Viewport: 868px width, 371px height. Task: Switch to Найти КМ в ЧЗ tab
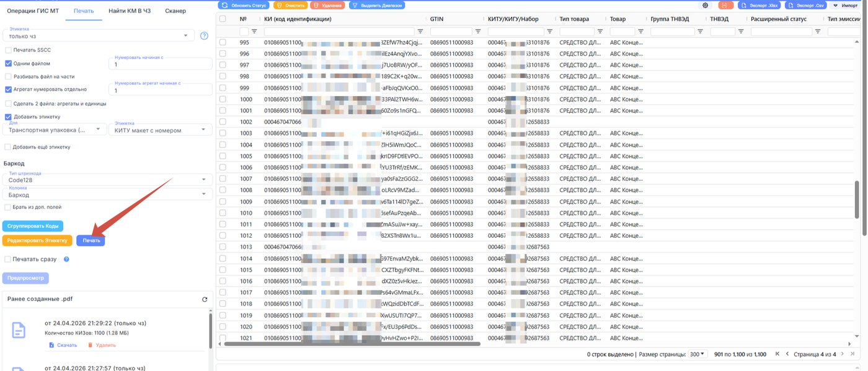coord(130,11)
